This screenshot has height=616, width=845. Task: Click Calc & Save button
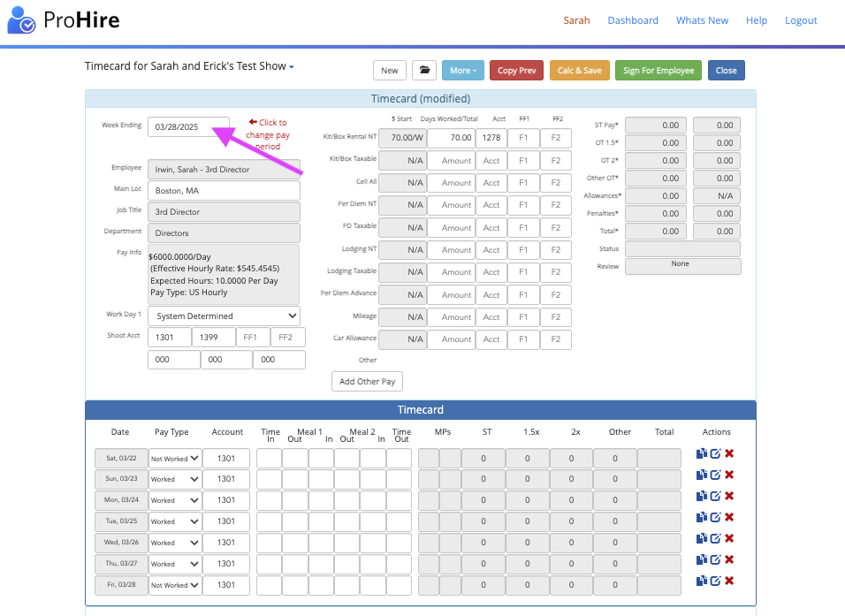click(579, 70)
